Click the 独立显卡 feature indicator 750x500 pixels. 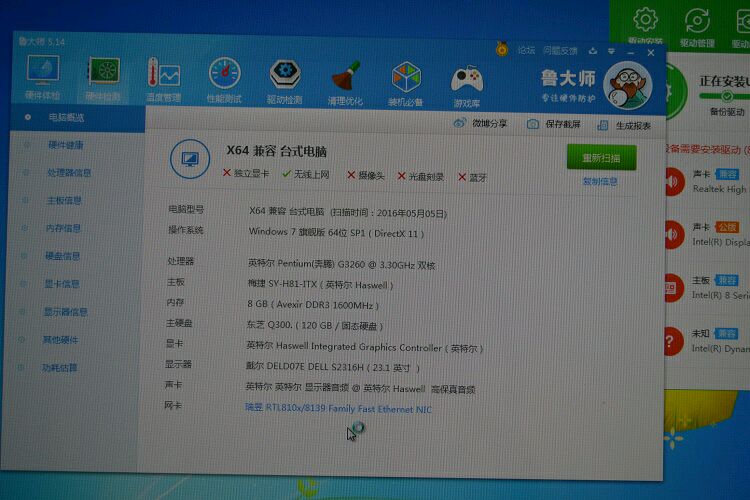click(246, 173)
